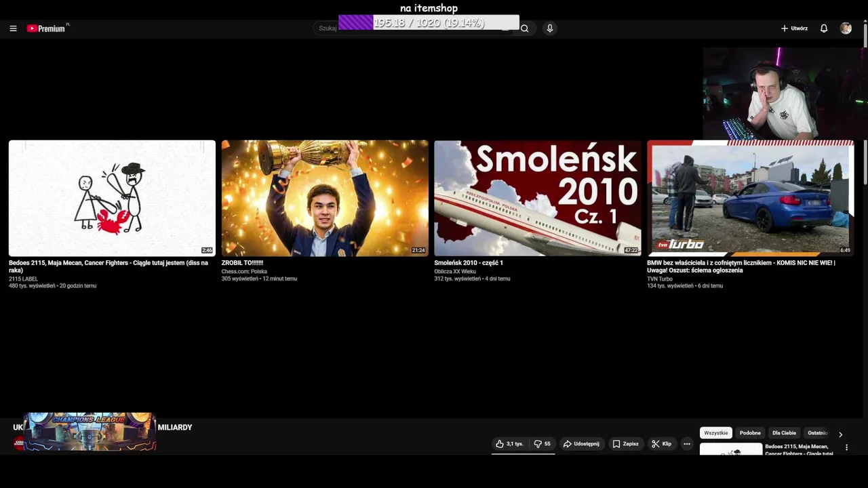Open the TVN Turbo BMW thumbnail
This screenshot has height=488, width=868.
pyautogui.click(x=751, y=198)
